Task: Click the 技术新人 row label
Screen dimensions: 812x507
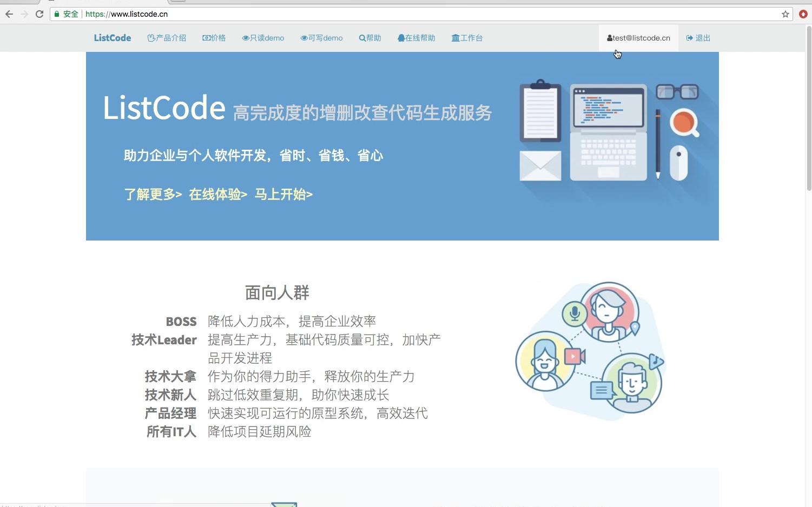Action: [170, 395]
